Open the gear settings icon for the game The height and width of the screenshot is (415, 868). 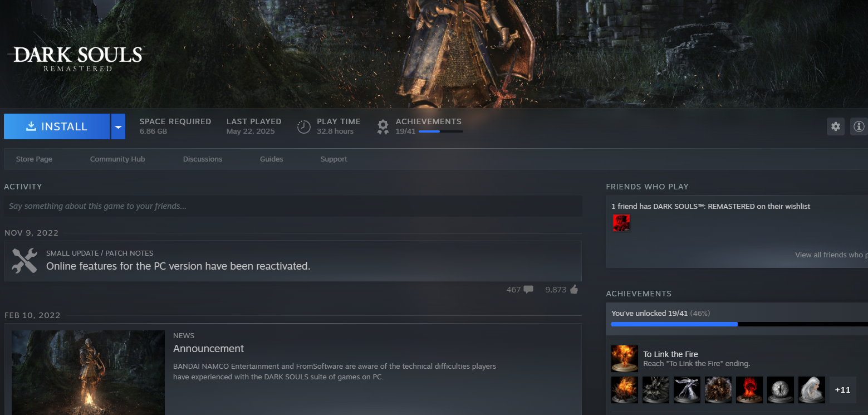pos(836,126)
